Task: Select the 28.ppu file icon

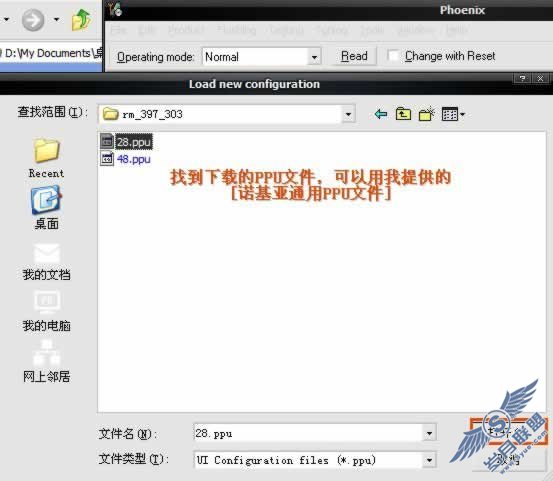Action: pyautogui.click(x=107, y=141)
